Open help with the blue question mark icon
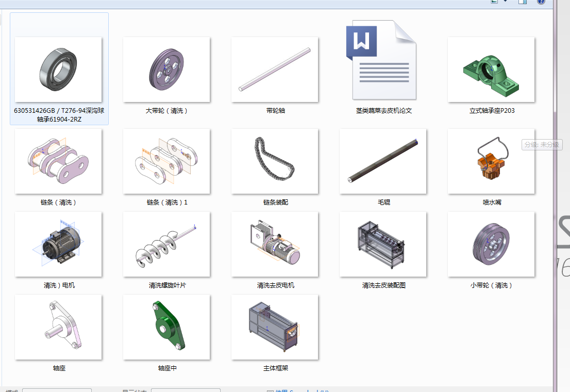 pos(541,2)
